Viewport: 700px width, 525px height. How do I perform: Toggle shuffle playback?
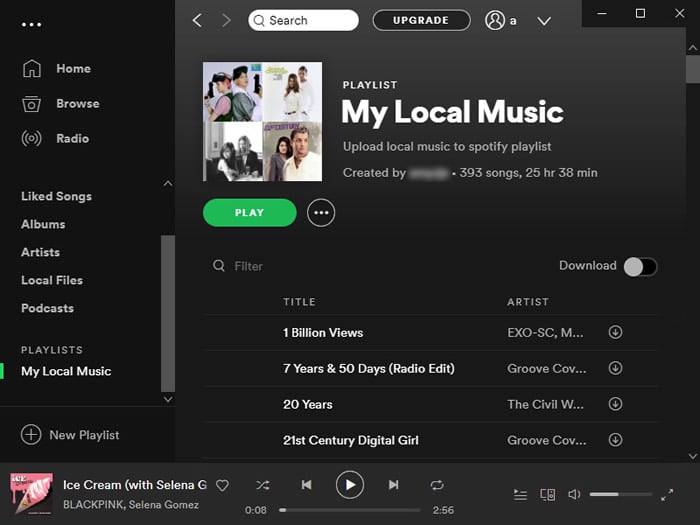coord(262,485)
